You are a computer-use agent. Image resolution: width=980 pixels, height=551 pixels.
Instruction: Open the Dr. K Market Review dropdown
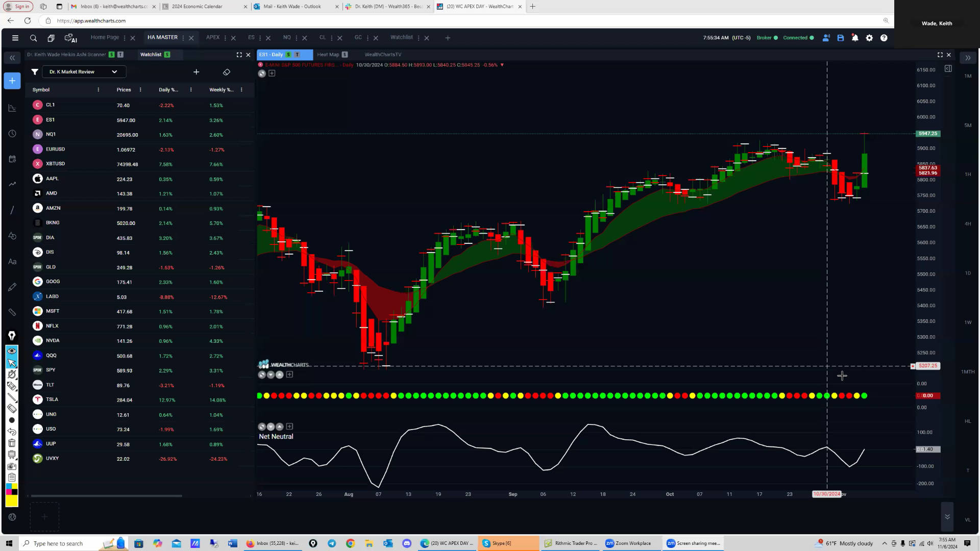click(84, 72)
